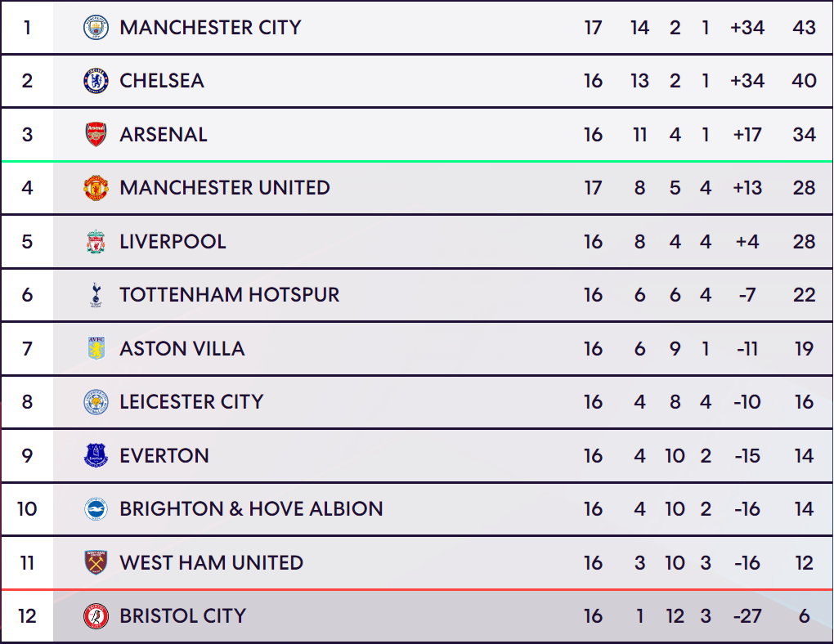This screenshot has width=834, height=644.
Task: Click the Bristol City robin badge
Action: coord(96,616)
